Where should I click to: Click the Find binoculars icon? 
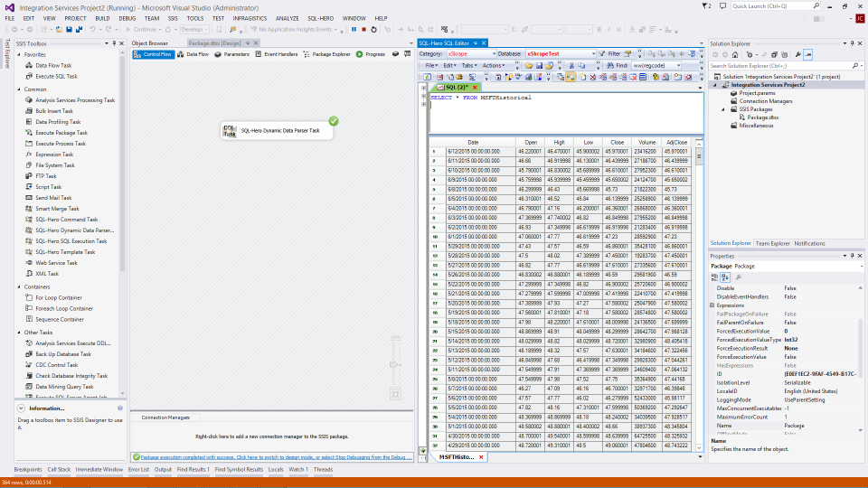[x=610, y=65]
